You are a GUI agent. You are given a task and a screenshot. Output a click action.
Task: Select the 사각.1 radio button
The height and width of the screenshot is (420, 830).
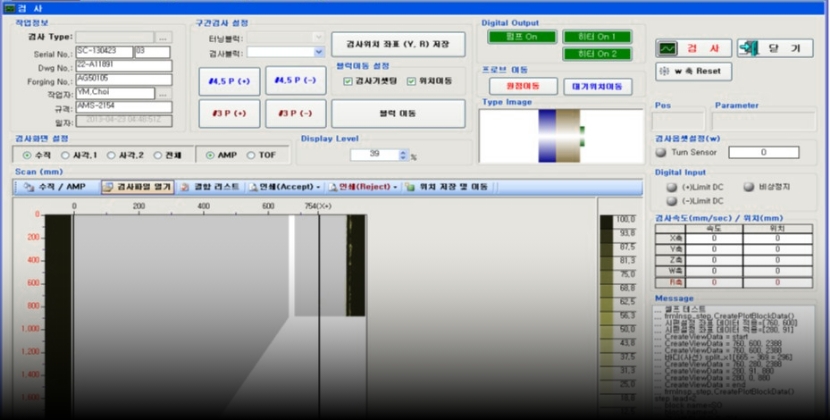pos(65,155)
